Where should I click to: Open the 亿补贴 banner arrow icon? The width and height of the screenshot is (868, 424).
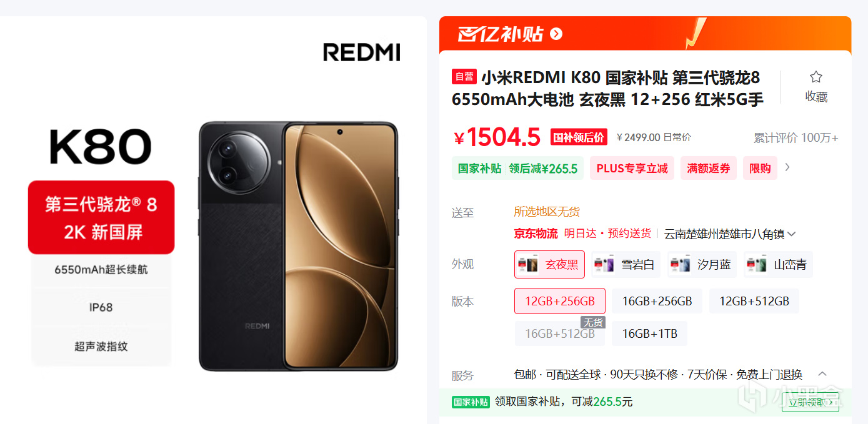tap(556, 34)
